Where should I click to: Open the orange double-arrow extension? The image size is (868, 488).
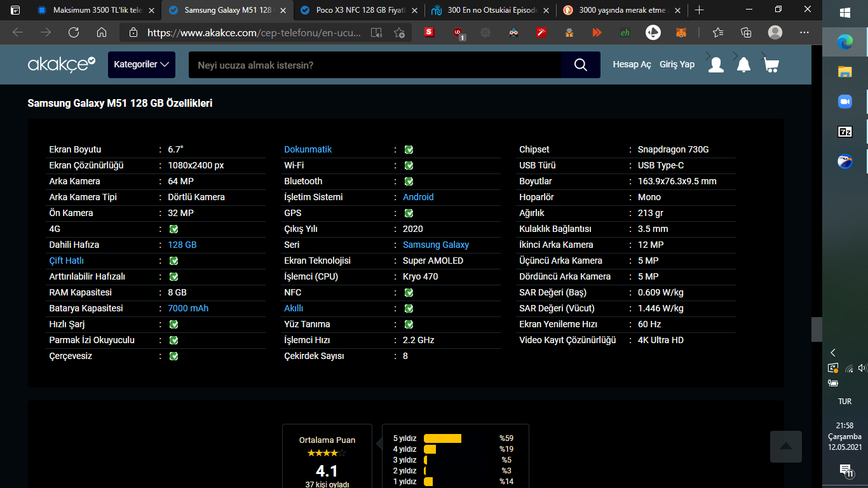click(597, 32)
